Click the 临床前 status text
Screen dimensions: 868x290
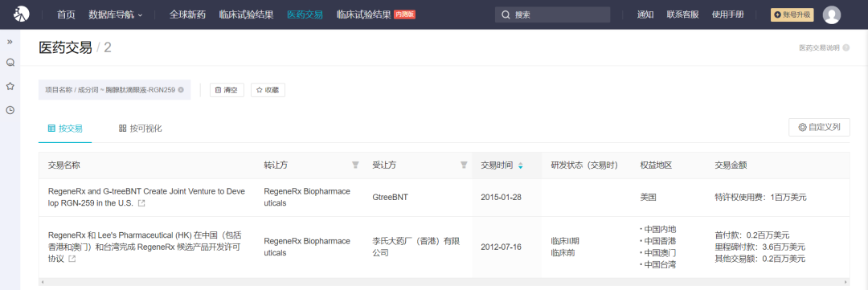point(562,253)
